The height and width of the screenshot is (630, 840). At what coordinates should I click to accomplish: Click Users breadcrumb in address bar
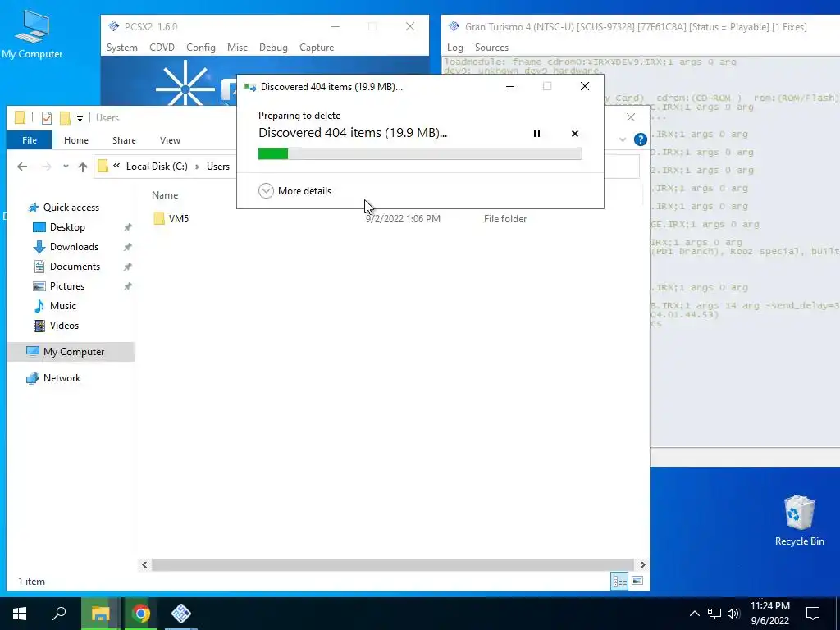click(x=218, y=167)
